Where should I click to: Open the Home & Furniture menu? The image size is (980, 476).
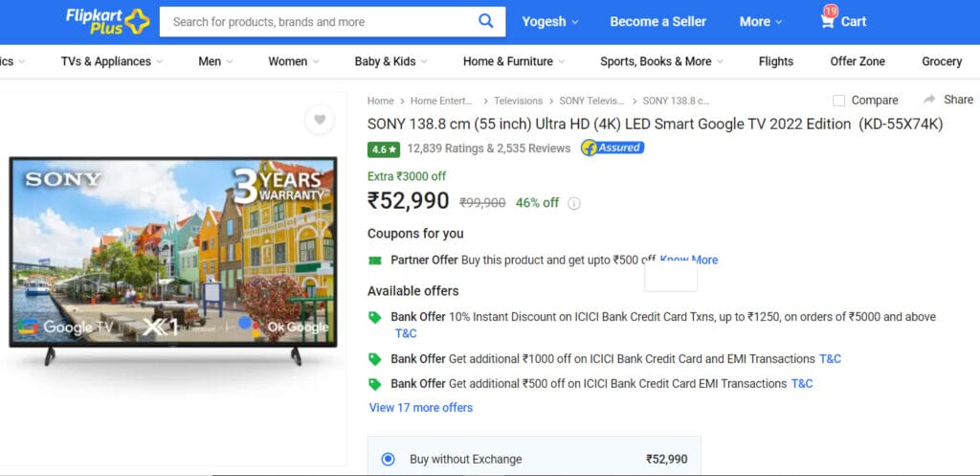pyautogui.click(x=514, y=61)
